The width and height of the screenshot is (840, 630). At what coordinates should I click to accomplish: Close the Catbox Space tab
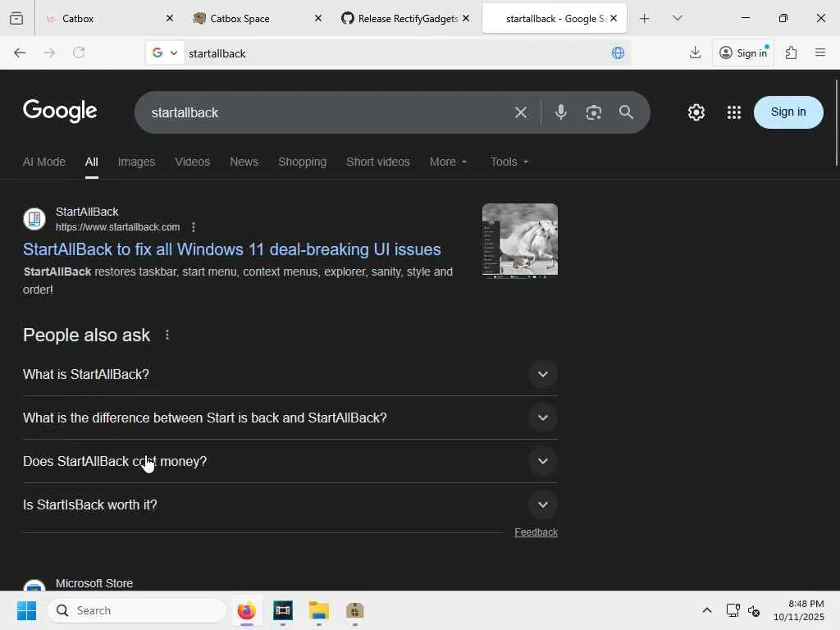[x=317, y=18]
